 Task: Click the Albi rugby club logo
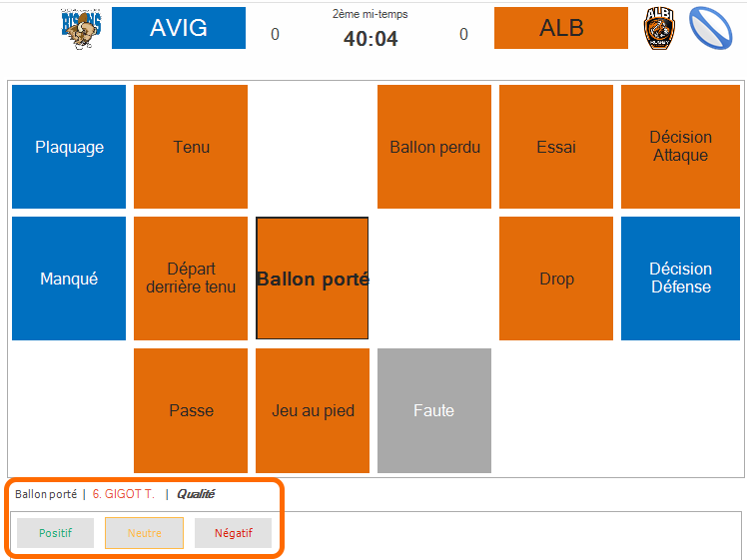[659, 28]
